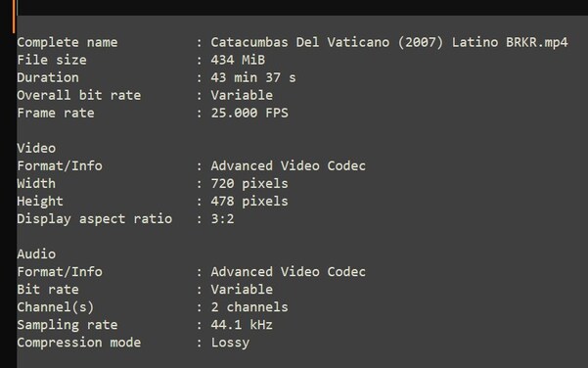Click the Overall bit rate label

tap(78, 95)
